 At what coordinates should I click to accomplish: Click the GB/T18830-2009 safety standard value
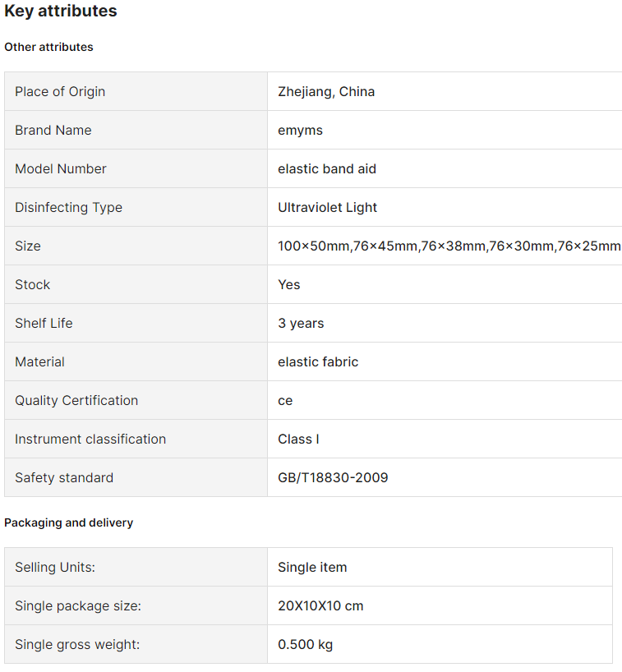pos(333,477)
